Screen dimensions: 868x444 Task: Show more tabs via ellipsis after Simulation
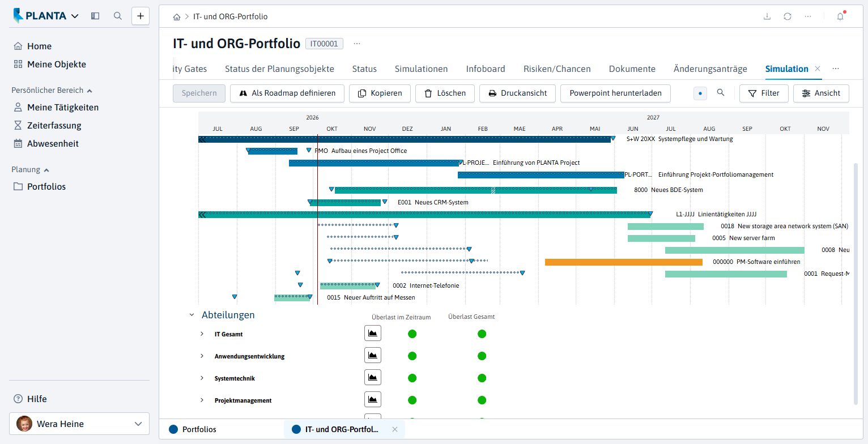click(835, 69)
